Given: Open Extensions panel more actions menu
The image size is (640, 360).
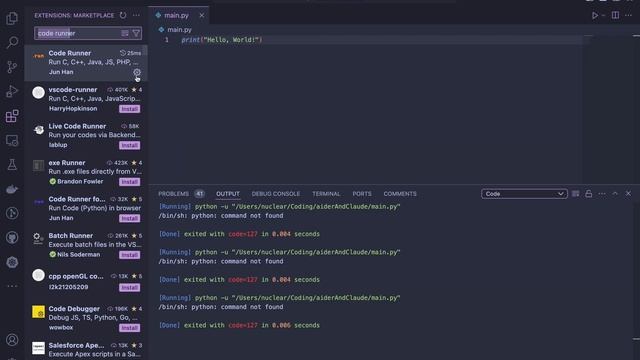Looking at the screenshot, I should [136, 16].
